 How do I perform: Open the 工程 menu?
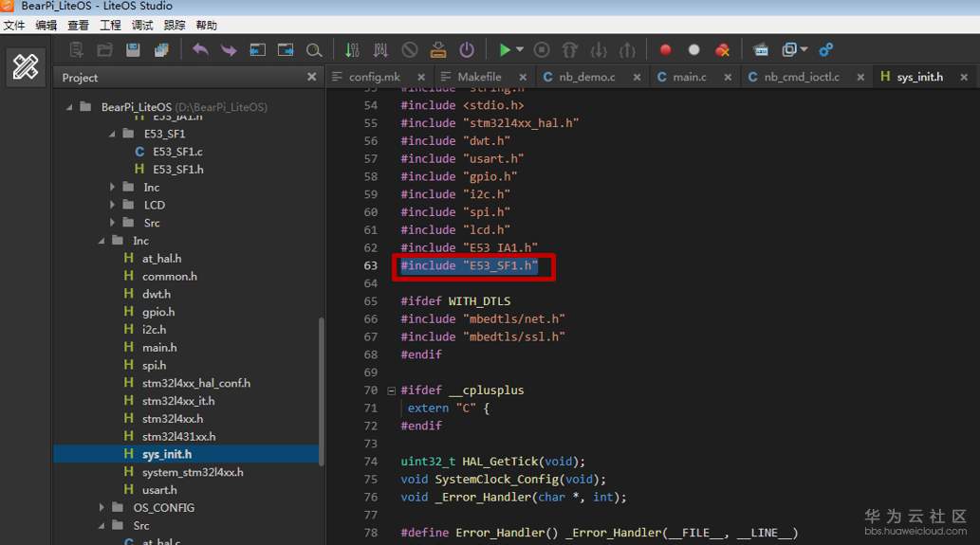[x=110, y=26]
